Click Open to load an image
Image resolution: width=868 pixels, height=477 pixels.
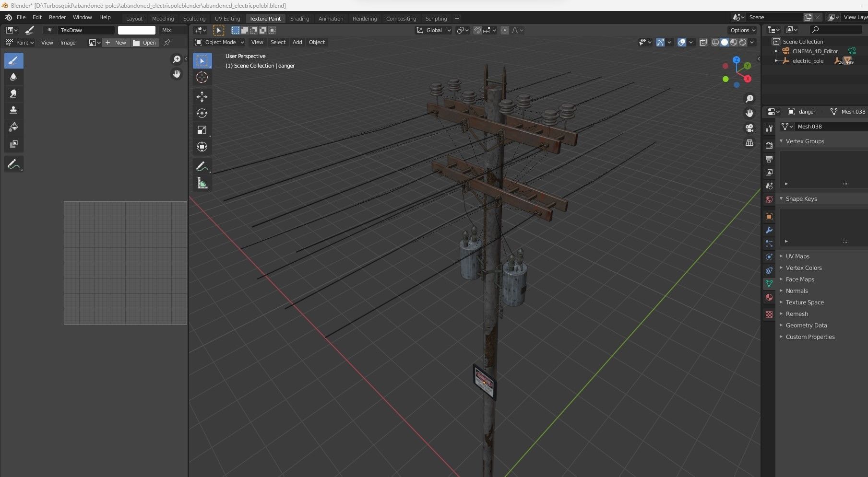[145, 43]
